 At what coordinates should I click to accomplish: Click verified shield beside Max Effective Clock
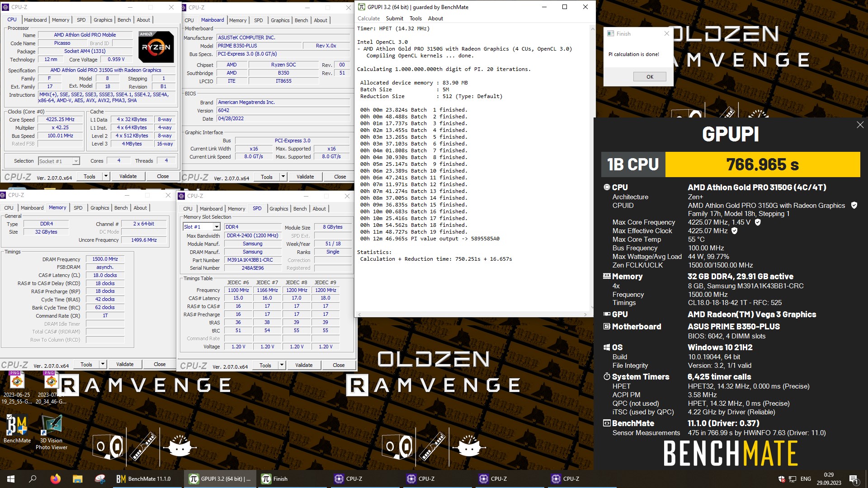(735, 230)
